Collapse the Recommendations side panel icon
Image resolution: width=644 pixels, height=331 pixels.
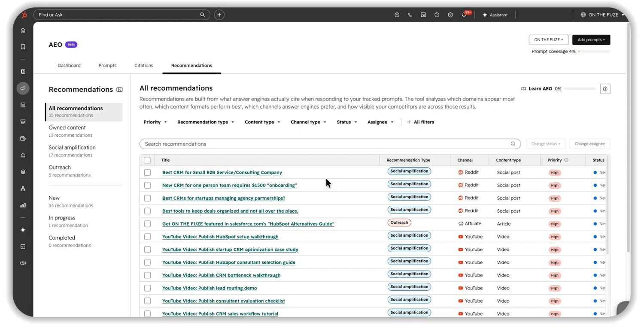120,90
